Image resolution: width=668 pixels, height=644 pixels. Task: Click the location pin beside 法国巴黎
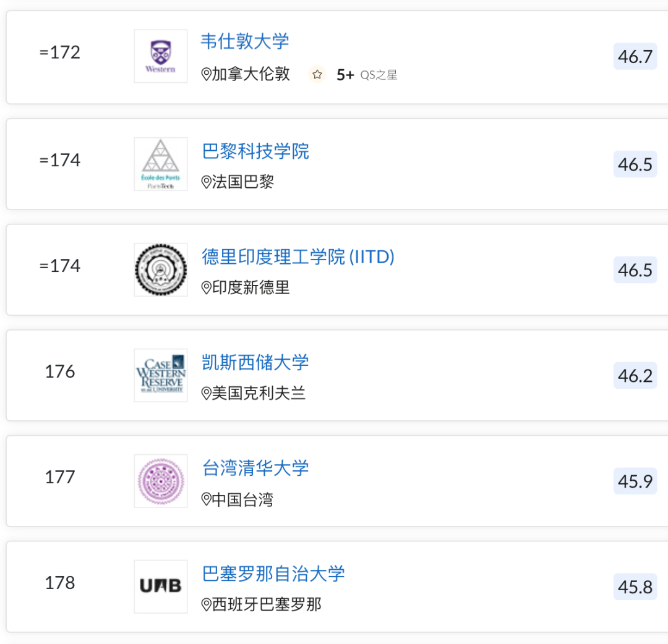pyautogui.click(x=207, y=182)
